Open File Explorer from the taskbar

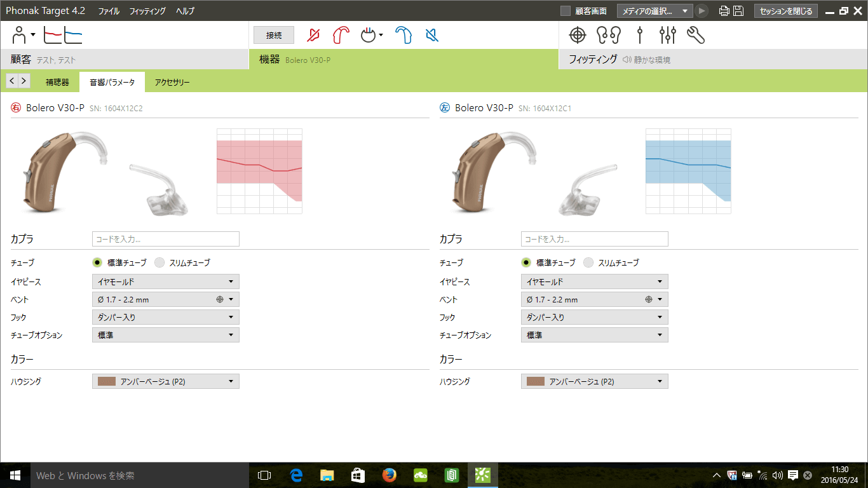click(x=327, y=475)
